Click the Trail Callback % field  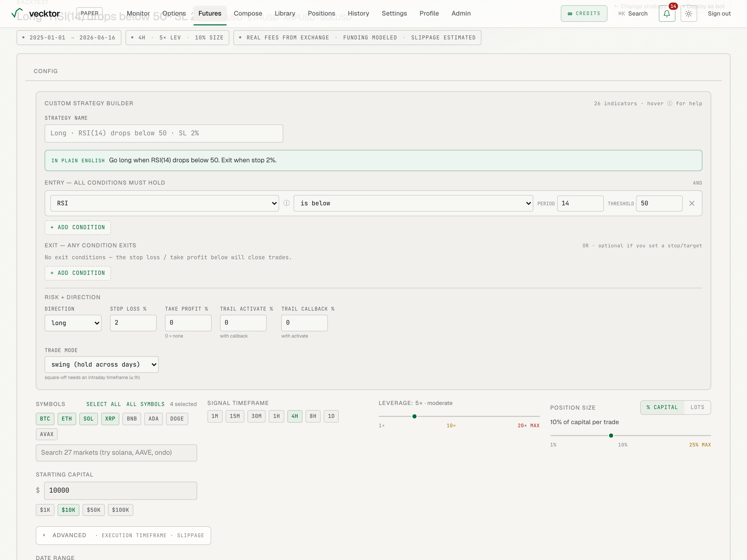pyautogui.click(x=304, y=323)
